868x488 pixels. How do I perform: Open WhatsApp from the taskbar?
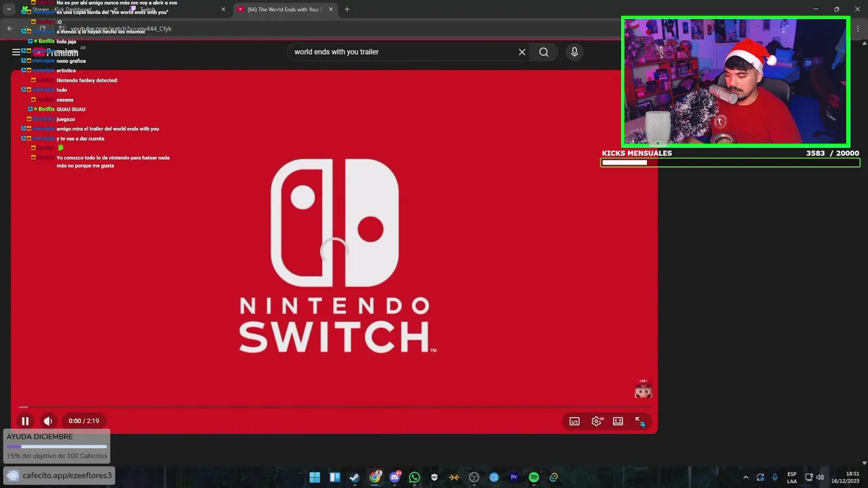coord(414,477)
